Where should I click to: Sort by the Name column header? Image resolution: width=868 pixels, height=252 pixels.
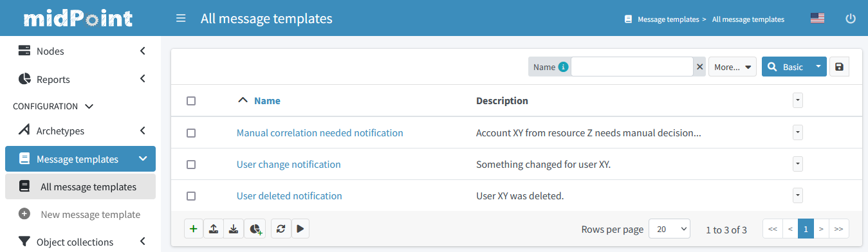tap(267, 101)
